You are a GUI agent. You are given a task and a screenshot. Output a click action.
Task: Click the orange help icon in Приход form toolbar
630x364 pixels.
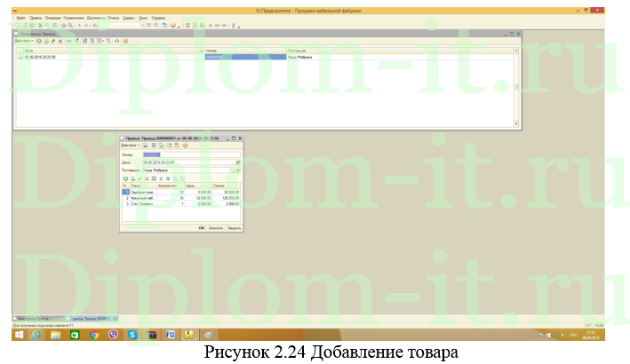pyautogui.click(x=186, y=145)
